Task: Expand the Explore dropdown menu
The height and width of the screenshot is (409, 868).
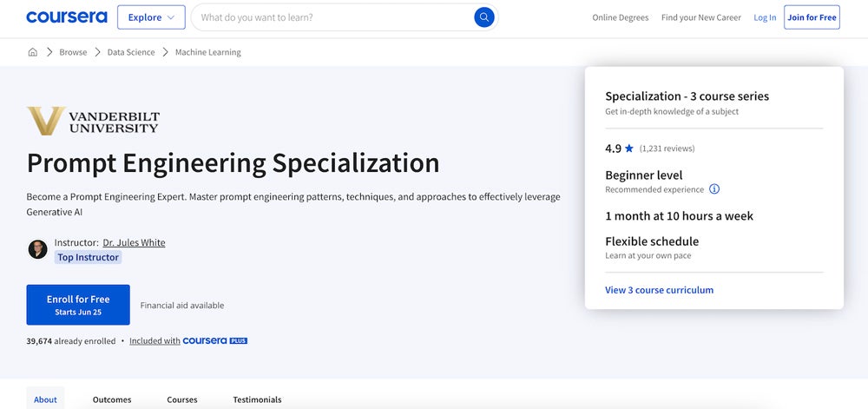Action: coord(151,17)
